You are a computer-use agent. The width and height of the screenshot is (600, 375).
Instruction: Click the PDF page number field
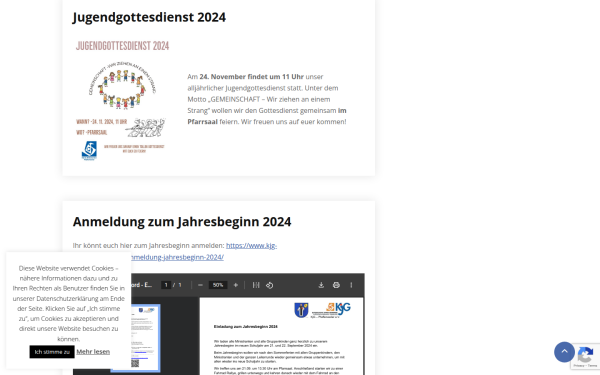click(x=166, y=285)
